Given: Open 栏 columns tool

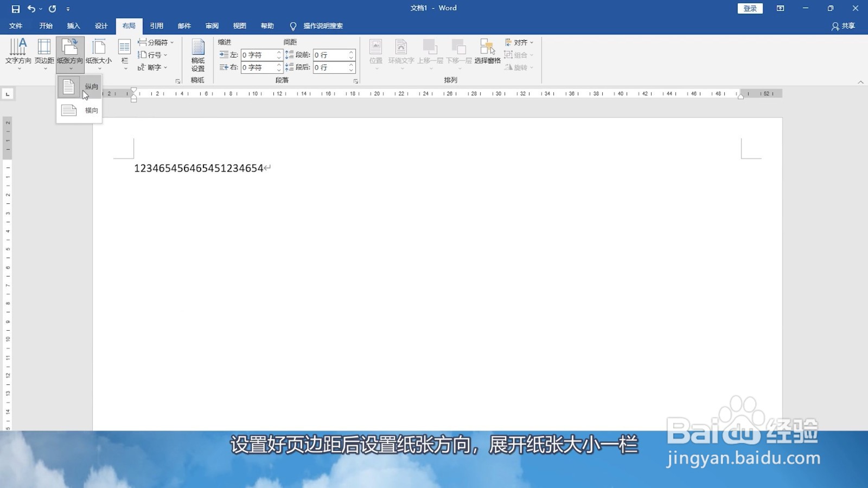Looking at the screenshot, I should click(125, 54).
